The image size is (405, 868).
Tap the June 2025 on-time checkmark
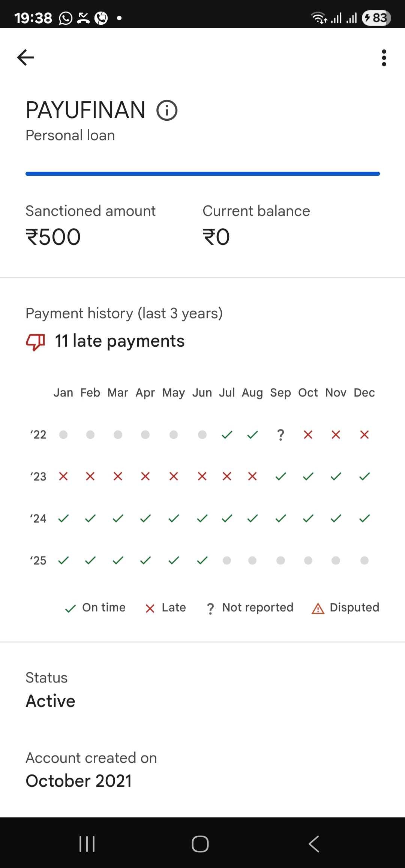coord(202,560)
